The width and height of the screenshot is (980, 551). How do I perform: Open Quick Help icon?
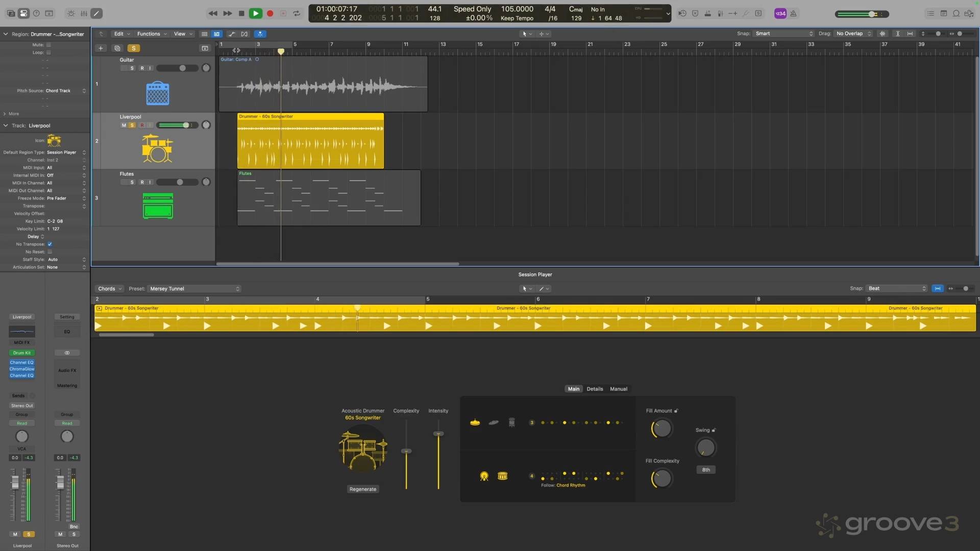point(36,13)
